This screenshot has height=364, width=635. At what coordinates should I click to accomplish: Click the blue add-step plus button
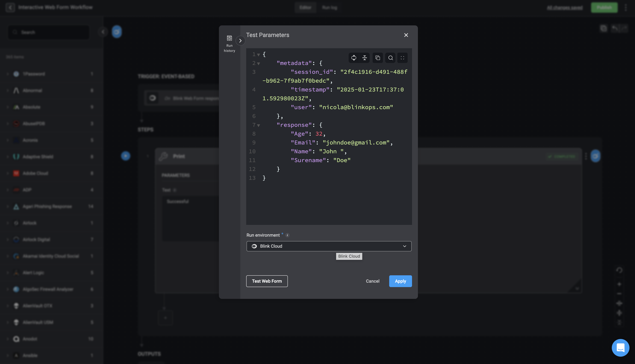tap(125, 156)
